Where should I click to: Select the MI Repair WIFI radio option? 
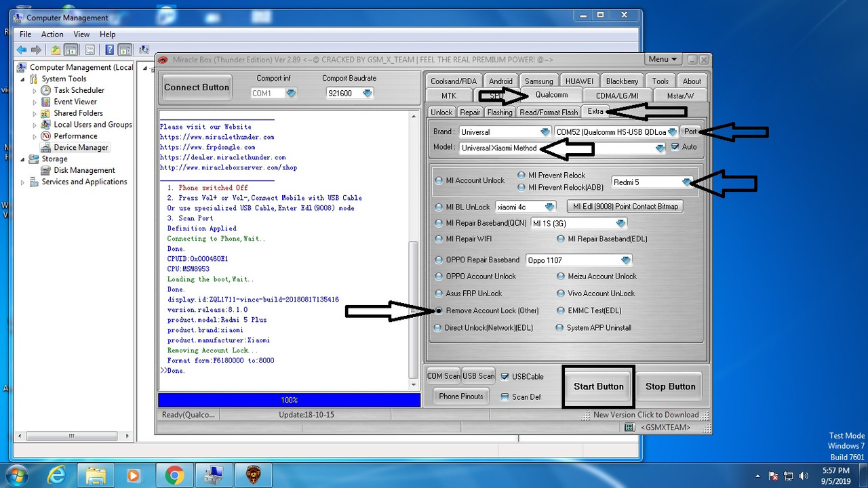click(x=439, y=239)
